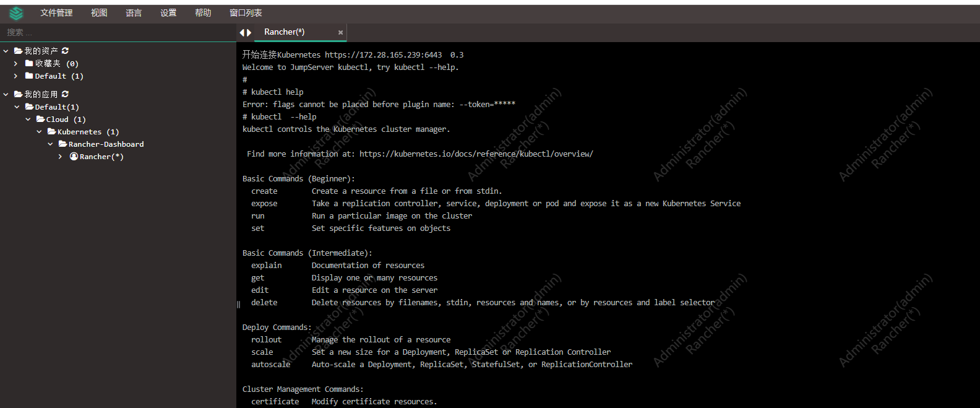The width and height of the screenshot is (980, 408).
Task: Click the 'Basic Commands (Beginner):' heading
Action: point(299,179)
